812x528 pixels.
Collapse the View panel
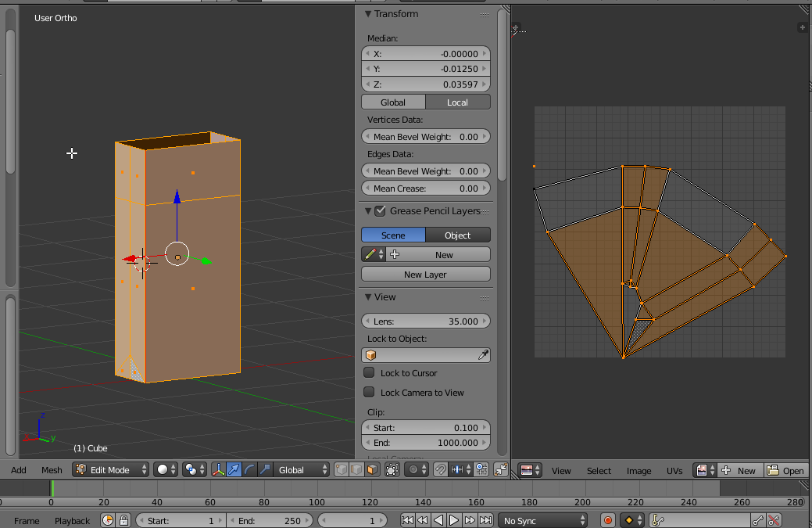coord(368,297)
